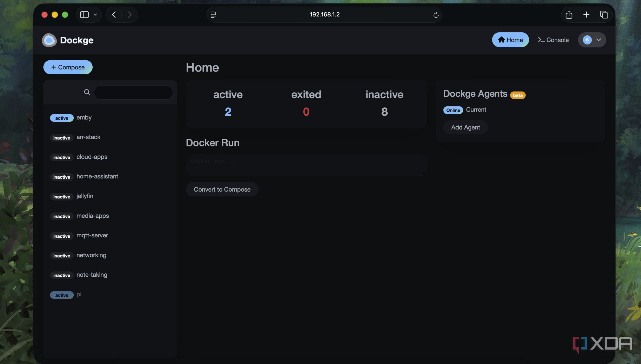Screen dimensions: 641x364
Task: Click the Dockge title text
Action: tap(77, 40)
